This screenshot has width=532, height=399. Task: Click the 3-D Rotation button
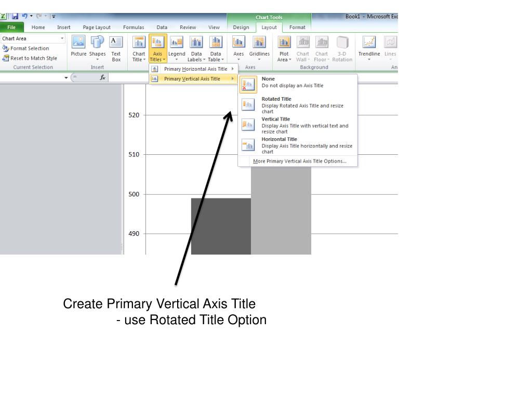tap(342, 49)
